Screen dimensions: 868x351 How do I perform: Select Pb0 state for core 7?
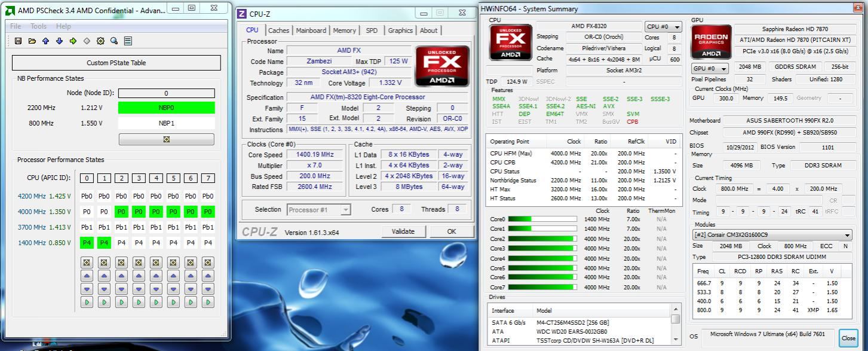point(208,196)
